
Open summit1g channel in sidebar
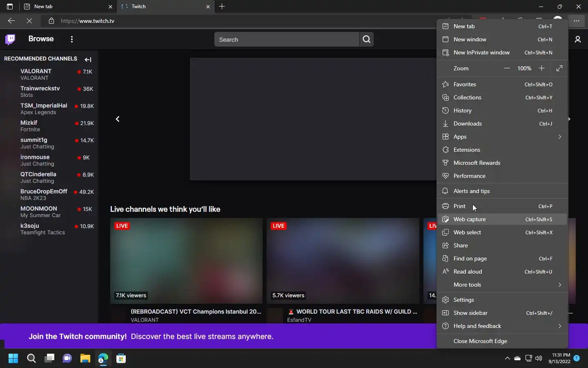click(49, 143)
